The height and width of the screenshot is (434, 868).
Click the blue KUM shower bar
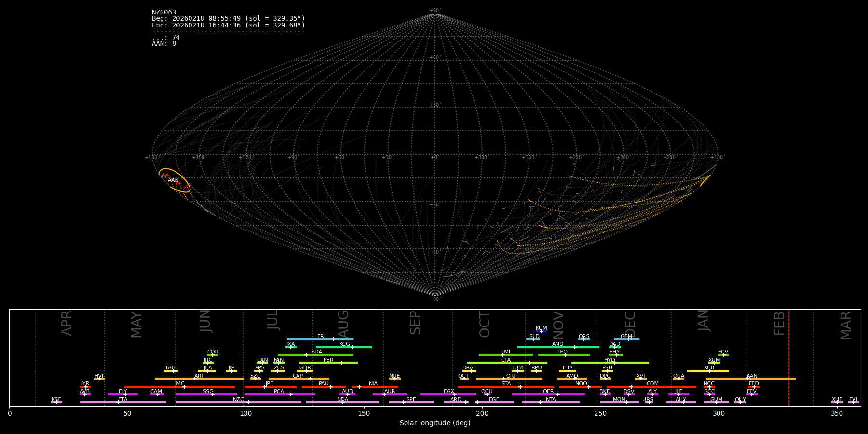pos(542,331)
